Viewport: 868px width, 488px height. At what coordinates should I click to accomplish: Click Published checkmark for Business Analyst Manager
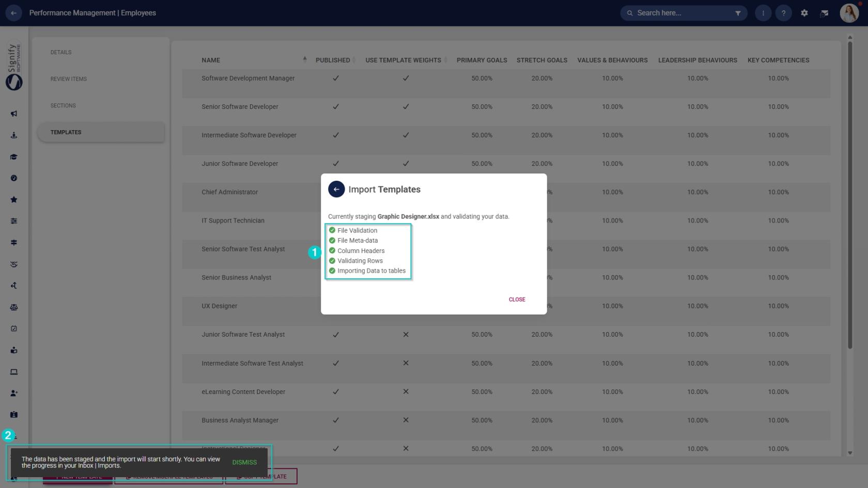point(336,420)
